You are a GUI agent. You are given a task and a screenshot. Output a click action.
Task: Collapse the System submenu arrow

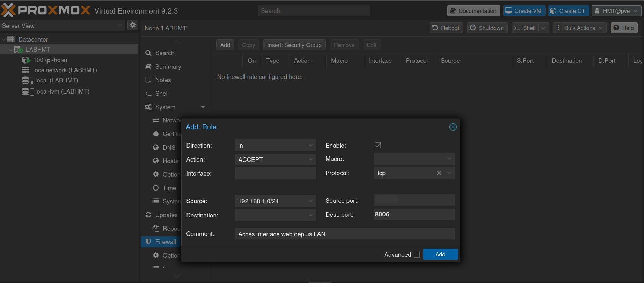[203, 107]
